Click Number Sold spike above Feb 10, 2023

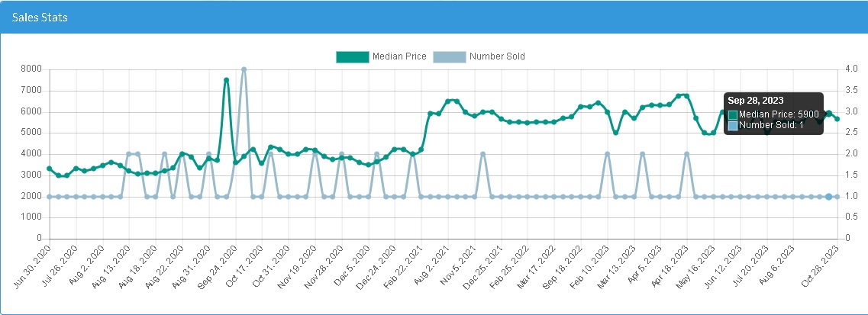[607, 154]
